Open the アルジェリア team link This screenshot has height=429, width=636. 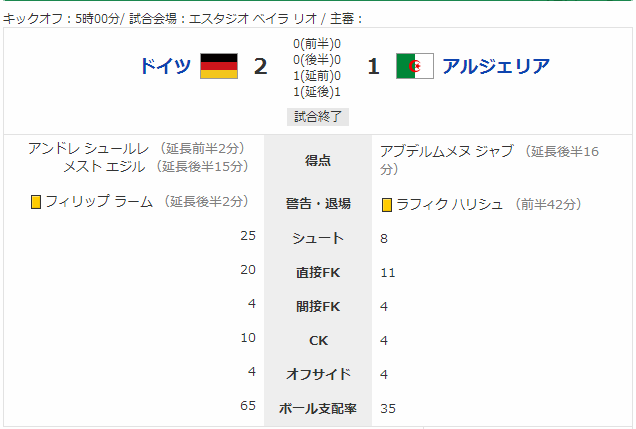[x=496, y=66]
